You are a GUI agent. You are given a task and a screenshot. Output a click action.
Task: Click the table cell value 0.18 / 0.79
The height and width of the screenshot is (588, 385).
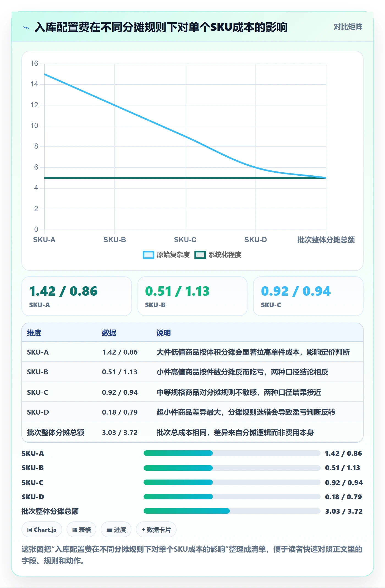click(120, 412)
